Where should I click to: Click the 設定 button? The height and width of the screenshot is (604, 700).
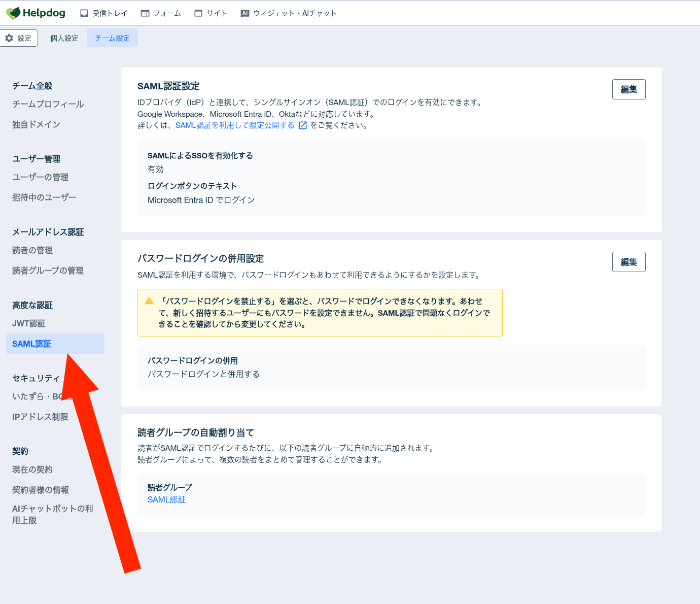pyautogui.click(x=19, y=38)
